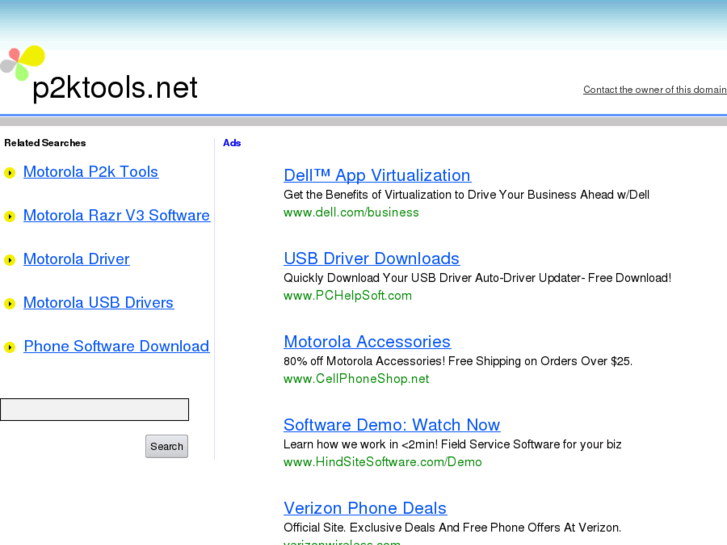
Task: Open the Motorola P2k Tools link
Action: point(91,172)
